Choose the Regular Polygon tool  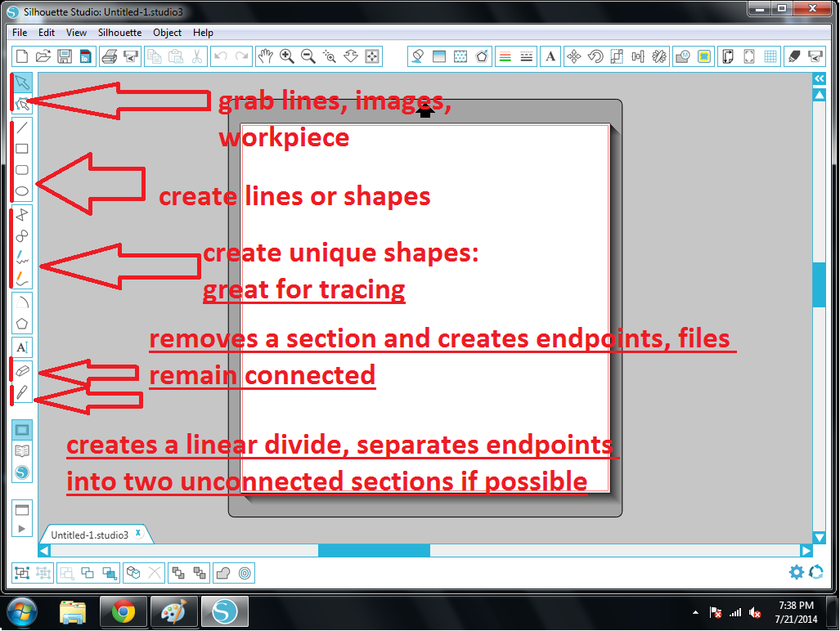pyautogui.click(x=22, y=324)
